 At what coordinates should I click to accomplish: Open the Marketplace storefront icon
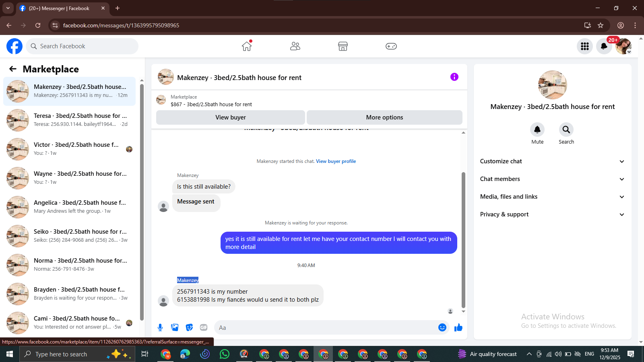343,46
